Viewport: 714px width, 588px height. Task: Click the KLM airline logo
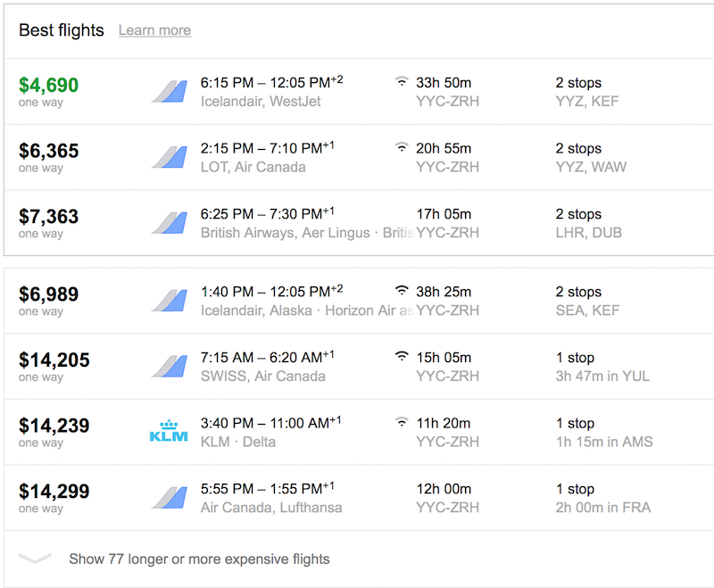pos(169,431)
